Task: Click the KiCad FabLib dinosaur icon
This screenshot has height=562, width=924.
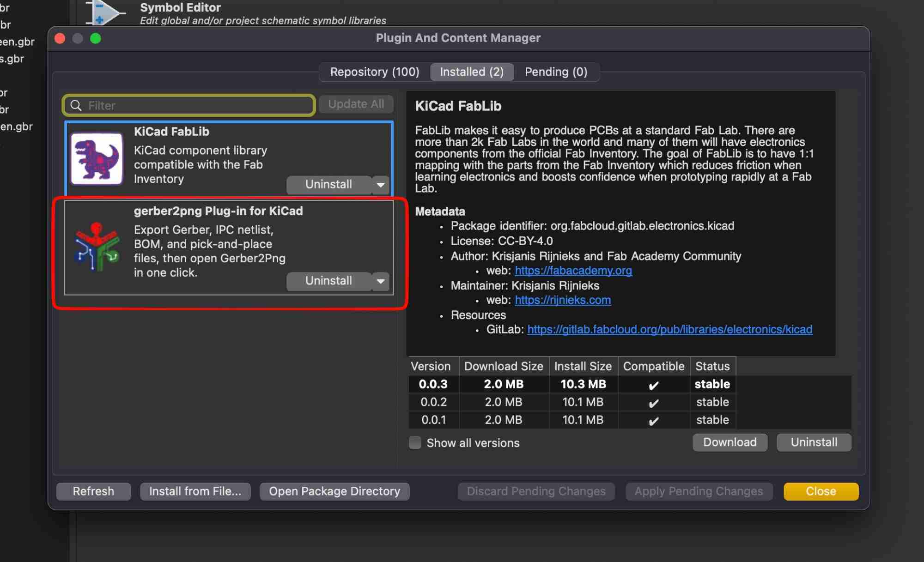Action: click(x=97, y=158)
